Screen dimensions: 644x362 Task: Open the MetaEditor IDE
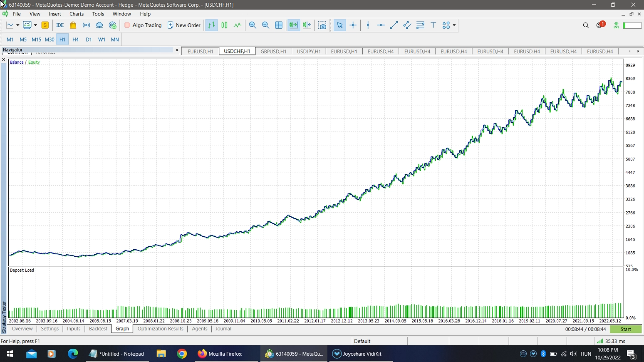point(60,25)
